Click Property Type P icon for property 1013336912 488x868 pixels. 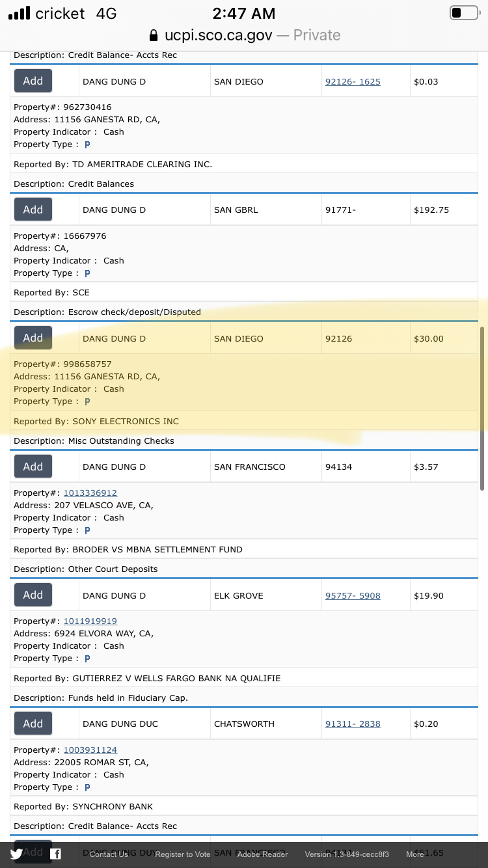click(x=87, y=530)
